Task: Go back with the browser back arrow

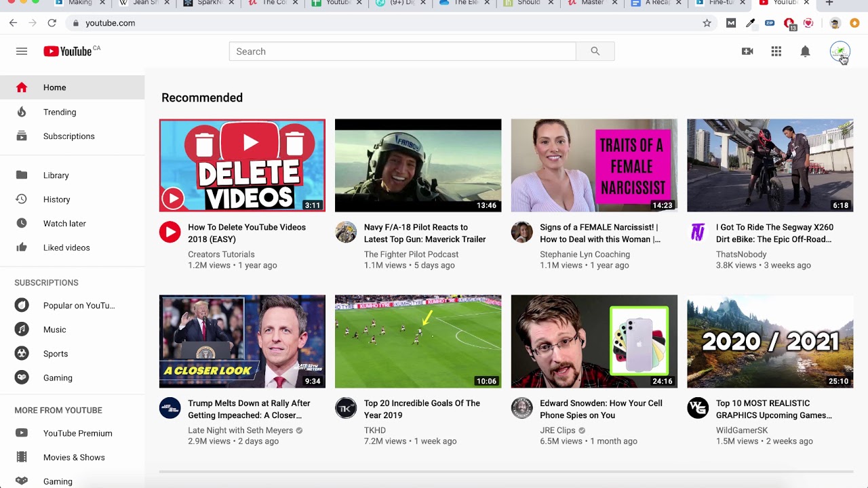Action: [x=14, y=23]
